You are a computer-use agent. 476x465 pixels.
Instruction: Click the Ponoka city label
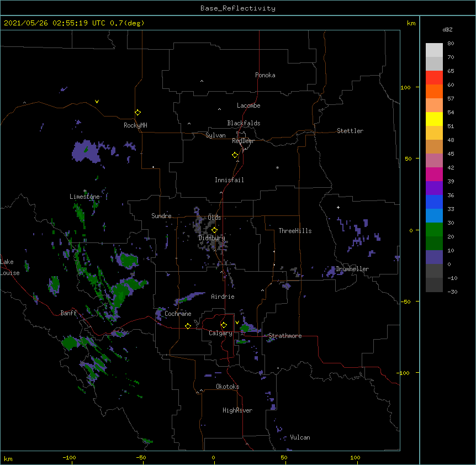(x=265, y=75)
